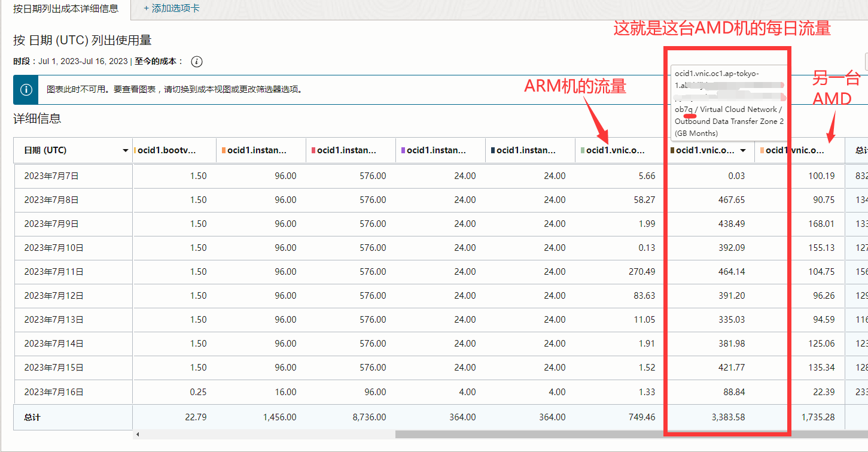Click the 时段 Jul 1, 2023-Jul 16, 2023 text
This screenshot has width=868, height=452.
pyautogui.click(x=71, y=62)
